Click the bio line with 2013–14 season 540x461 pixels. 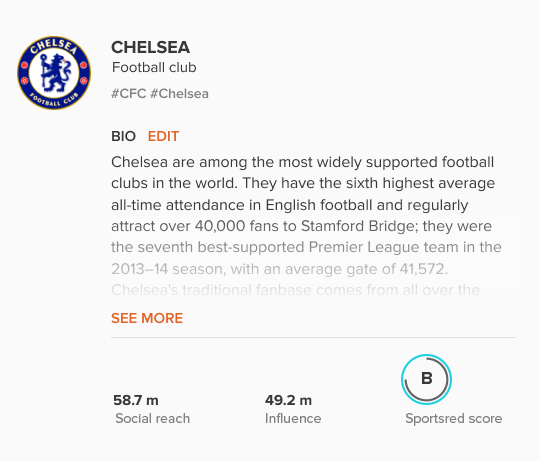point(280,269)
